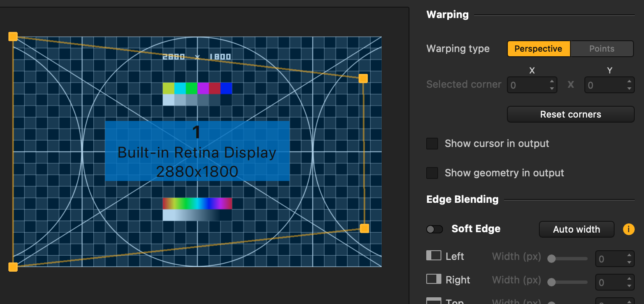
Task: Switch warping type to Points
Action: point(602,49)
